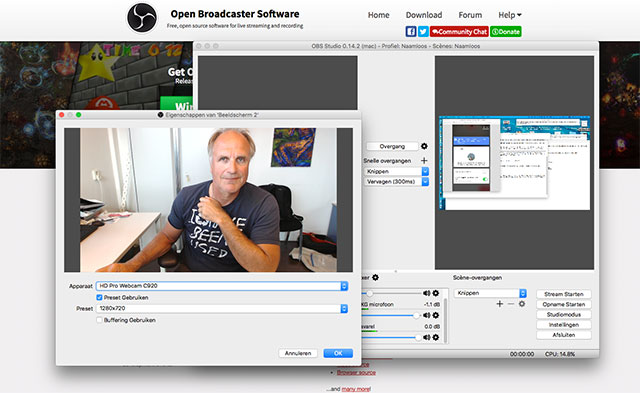Uncheck the Preset Gebruiken checkbox

pyautogui.click(x=99, y=298)
